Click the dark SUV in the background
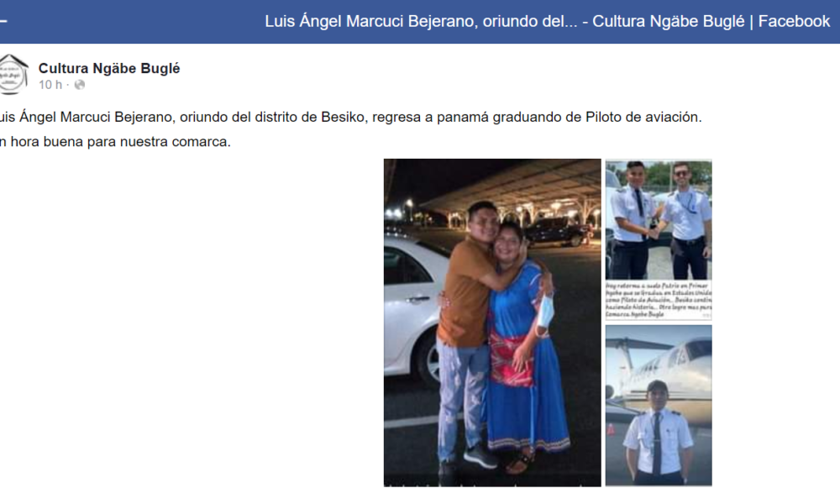 pyautogui.click(x=557, y=230)
